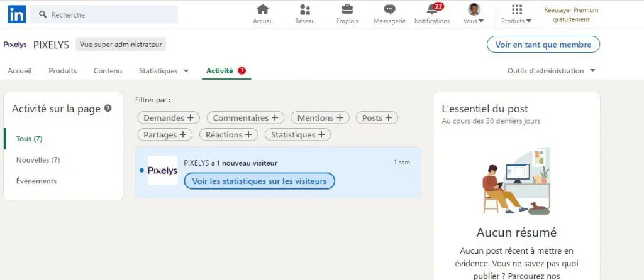Add the Partages filter

(165, 134)
